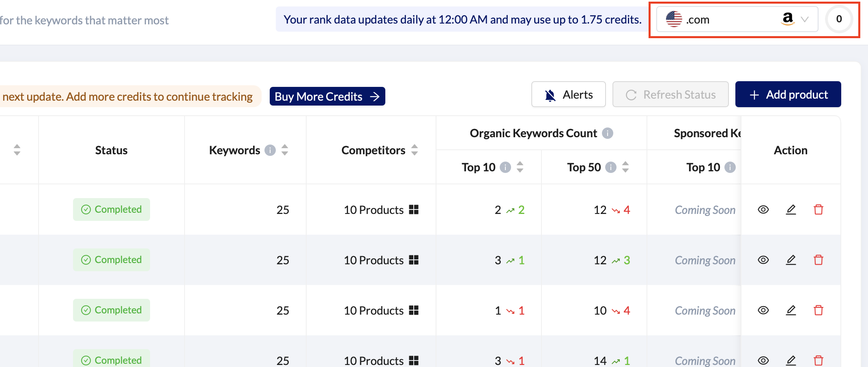Viewport: 868px width, 367px height.
Task: Click the trash icon in first row
Action: tap(818, 209)
